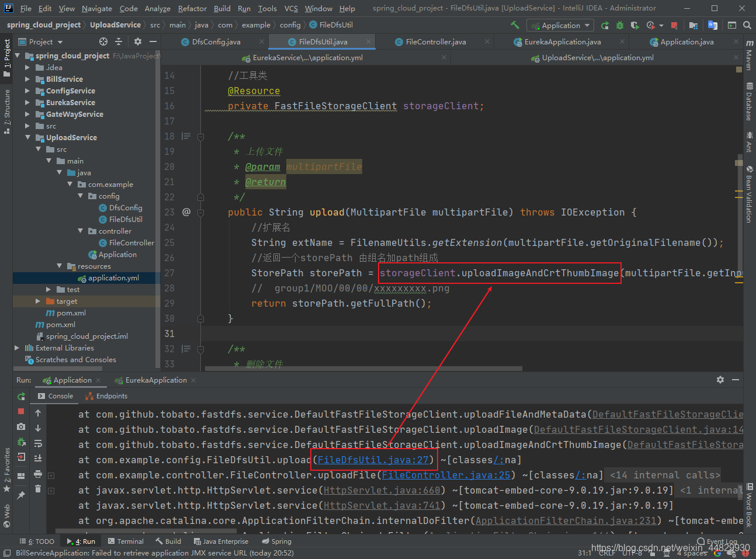
Task: Expand the target folder
Action: 38,301
